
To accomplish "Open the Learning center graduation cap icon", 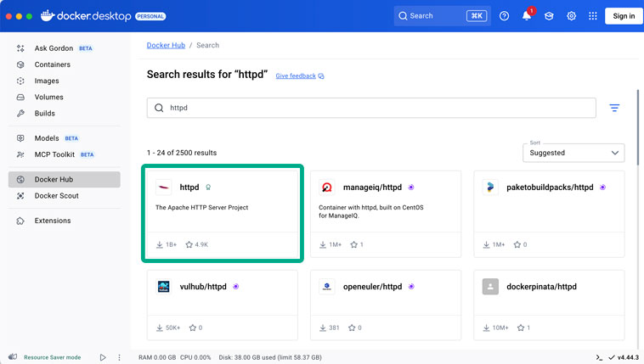I will [549, 16].
